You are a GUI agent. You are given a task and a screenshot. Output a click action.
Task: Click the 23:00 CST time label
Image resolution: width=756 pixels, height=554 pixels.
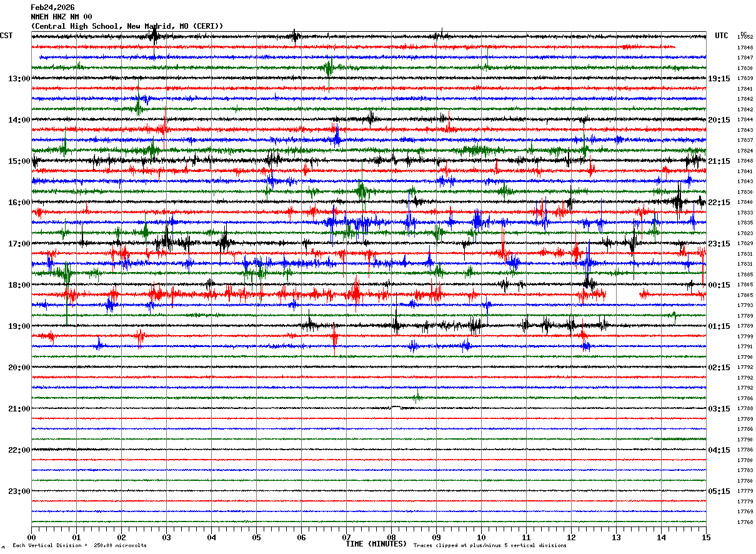(x=19, y=491)
